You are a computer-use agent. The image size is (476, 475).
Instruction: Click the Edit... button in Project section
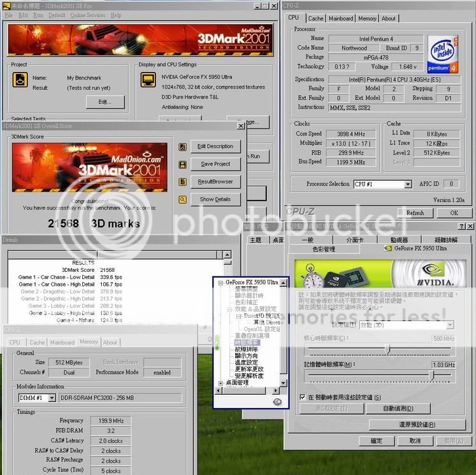(105, 102)
